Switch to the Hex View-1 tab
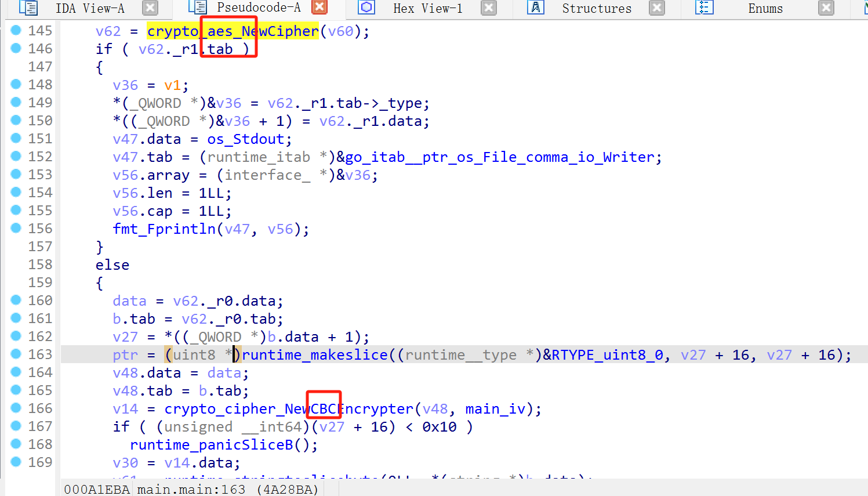 click(427, 9)
